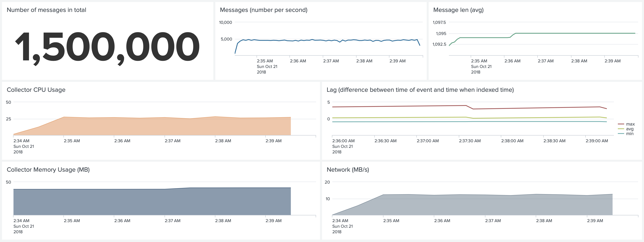Click 2:38 AM tick on Network chart
Viewport: 644px width, 242px height.
544,221
